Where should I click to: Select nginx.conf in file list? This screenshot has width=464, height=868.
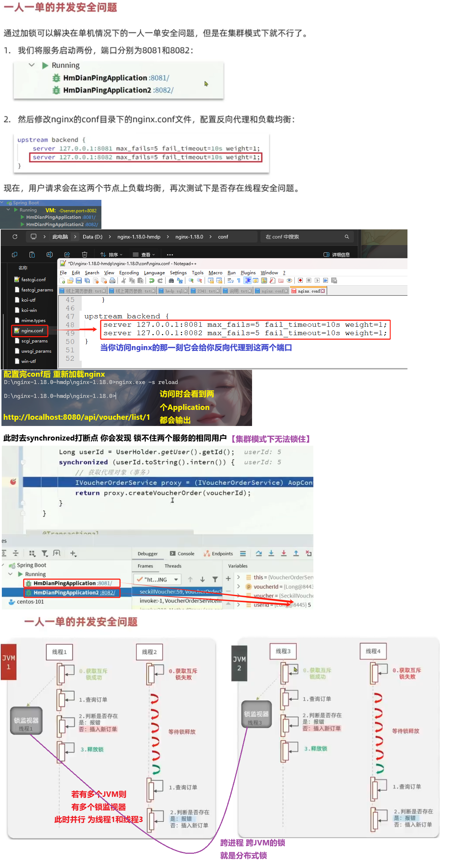29,331
